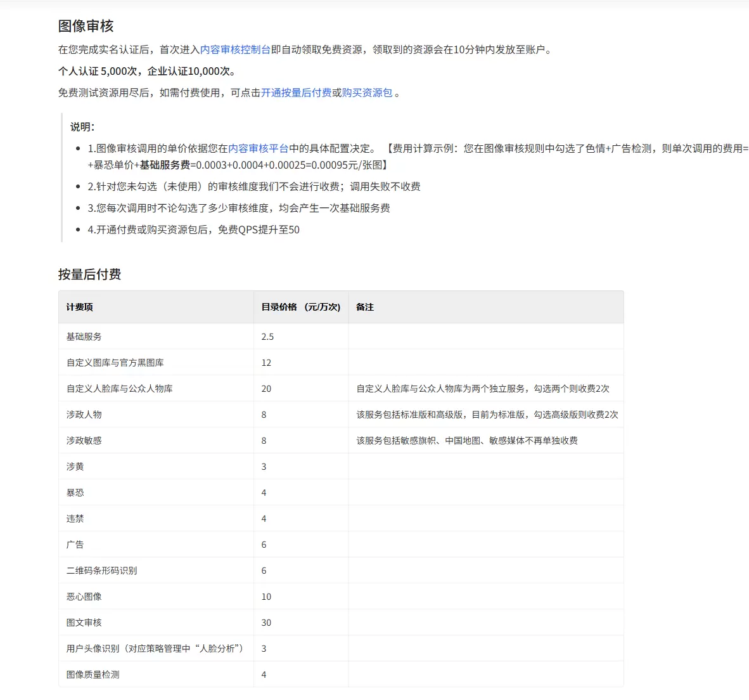Click the 按量后付费 section heading
The width and height of the screenshot is (749, 700).
(89, 275)
